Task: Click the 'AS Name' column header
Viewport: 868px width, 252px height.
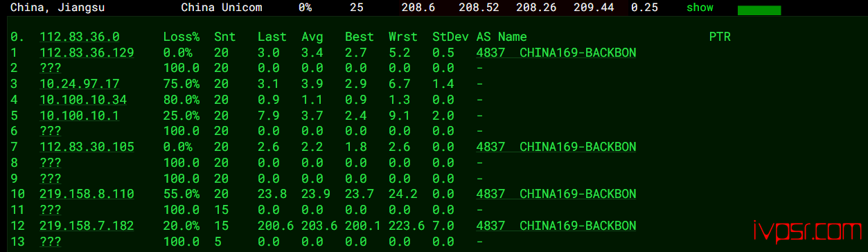Action: (502, 37)
